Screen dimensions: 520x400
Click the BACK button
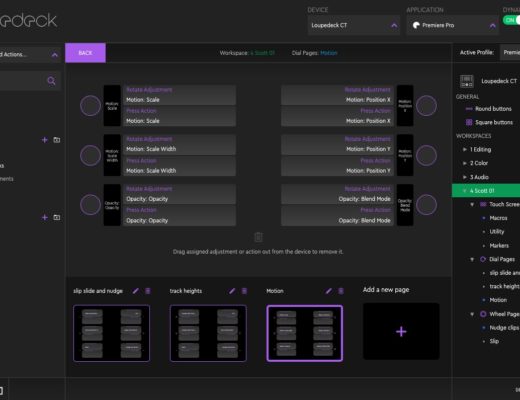[x=85, y=53]
